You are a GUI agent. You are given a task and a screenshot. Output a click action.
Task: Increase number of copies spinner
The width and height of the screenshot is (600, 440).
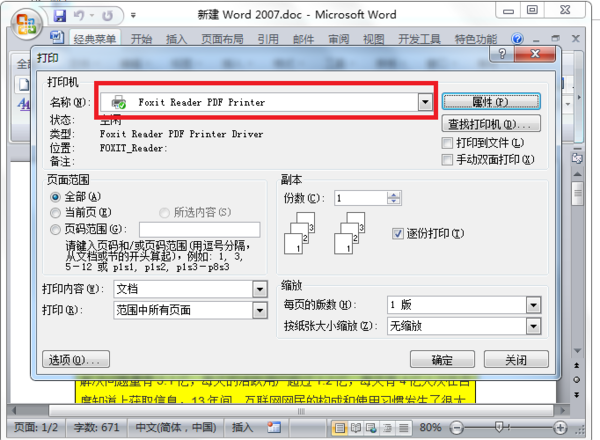(393, 195)
